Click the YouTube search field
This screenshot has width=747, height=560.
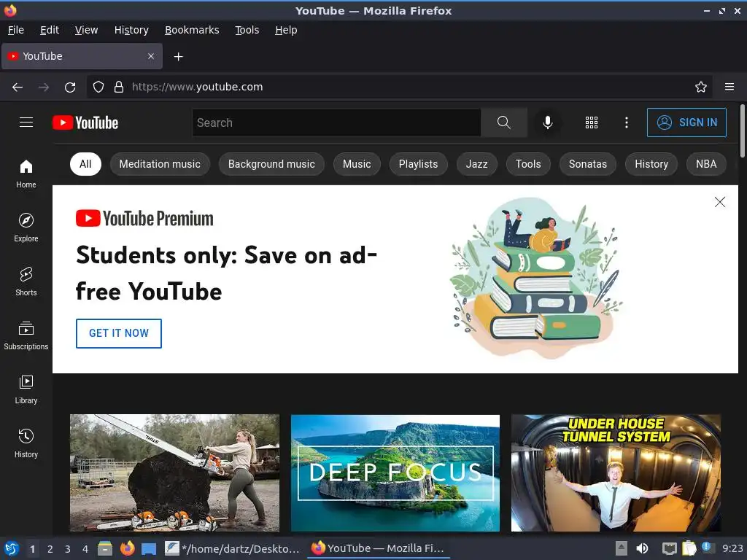coord(336,122)
